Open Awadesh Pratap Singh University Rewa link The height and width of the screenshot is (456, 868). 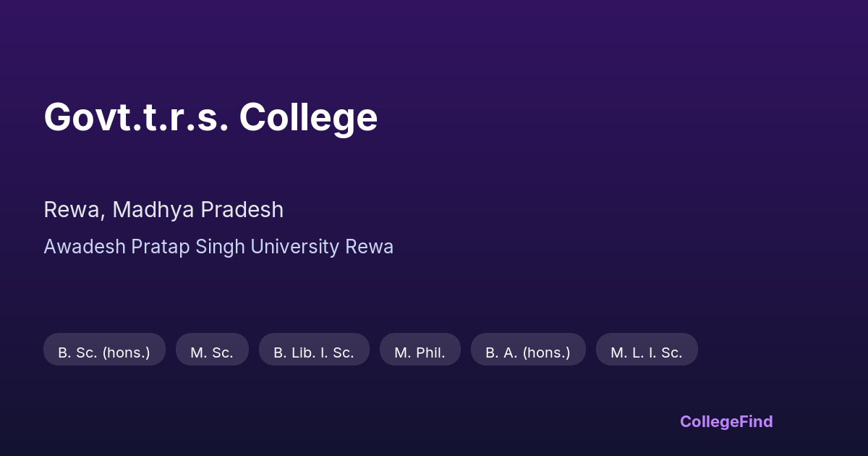click(x=218, y=247)
